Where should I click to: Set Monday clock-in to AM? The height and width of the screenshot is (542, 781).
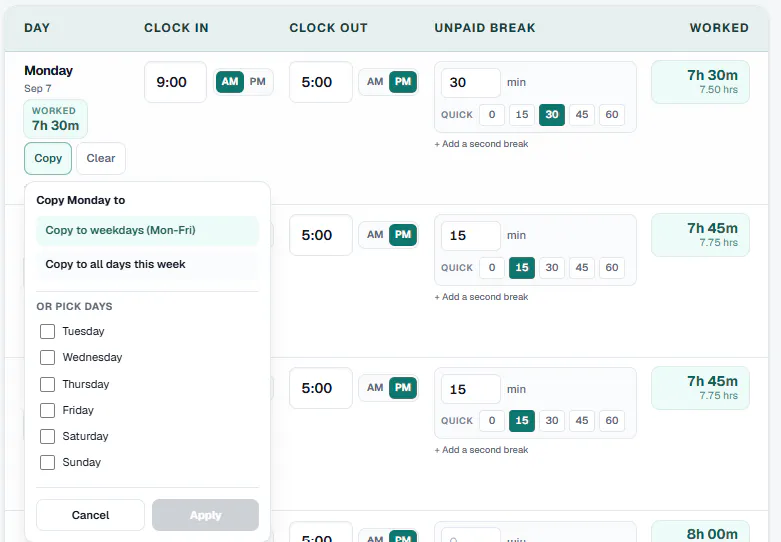point(230,82)
